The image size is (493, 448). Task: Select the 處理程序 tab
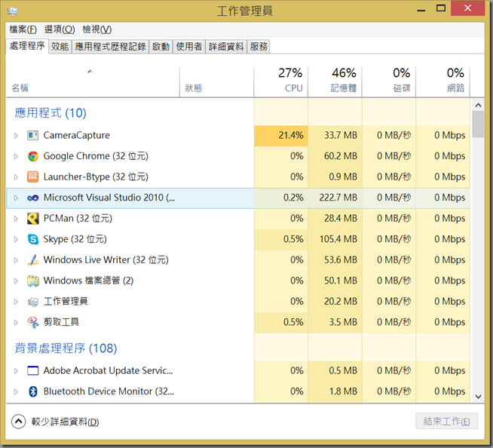(x=27, y=46)
